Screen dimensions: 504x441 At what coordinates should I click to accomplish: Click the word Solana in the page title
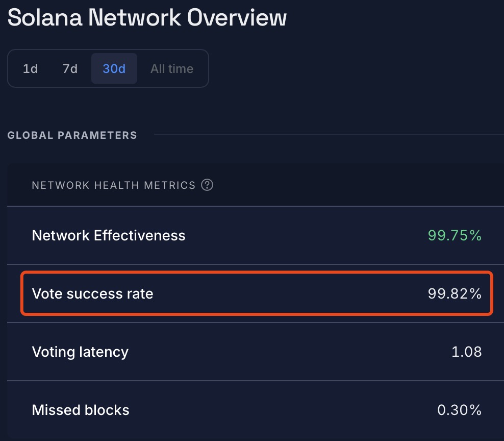point(44,18)
